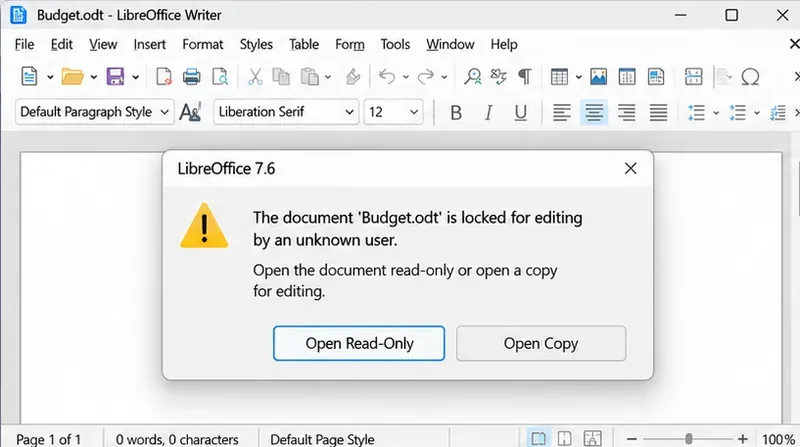Select single-page view in status bar

pyautogui.click(x=538, y=439)
